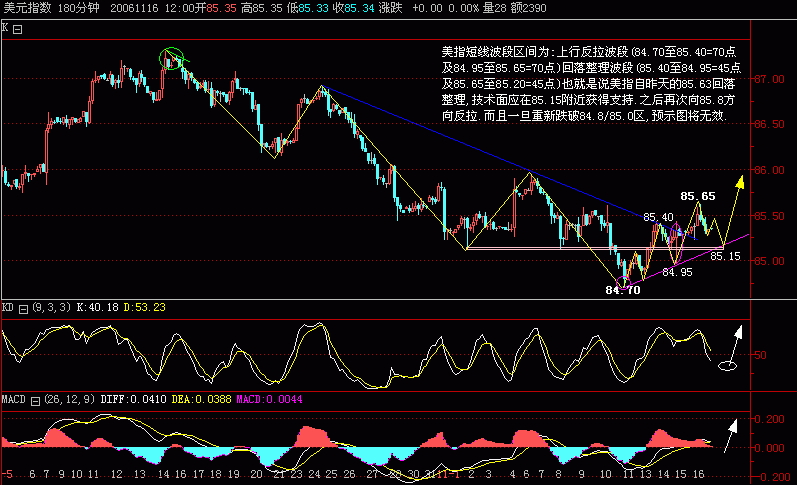
Task: Click the 85.15 support annotation
Action: [725, 257]
